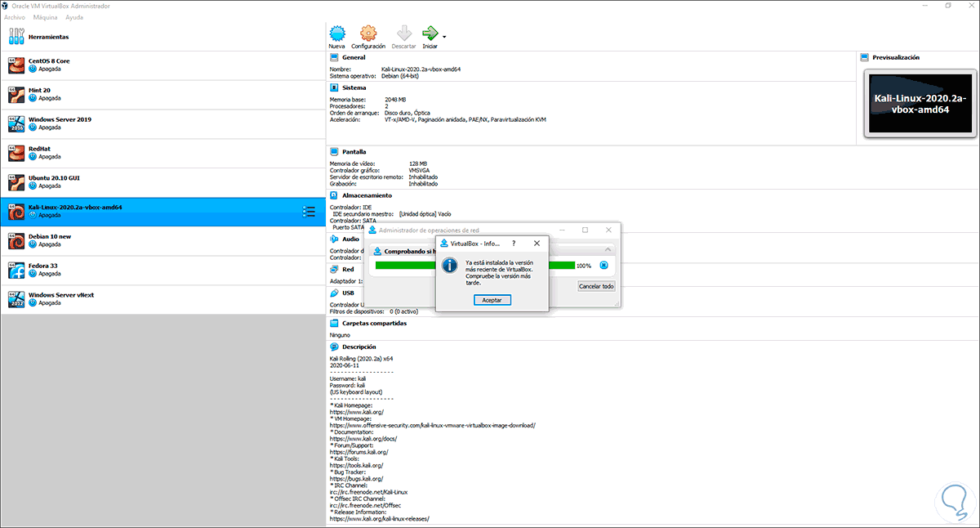Click the RedHat OS icon
This screenshot has width=980, height=528.
click(x=16, y=154)
